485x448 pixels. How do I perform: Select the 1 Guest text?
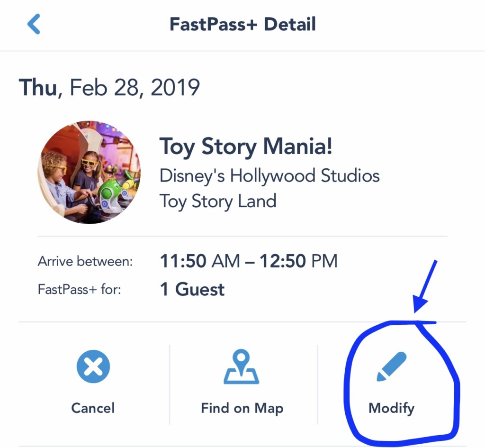(192, 289)
